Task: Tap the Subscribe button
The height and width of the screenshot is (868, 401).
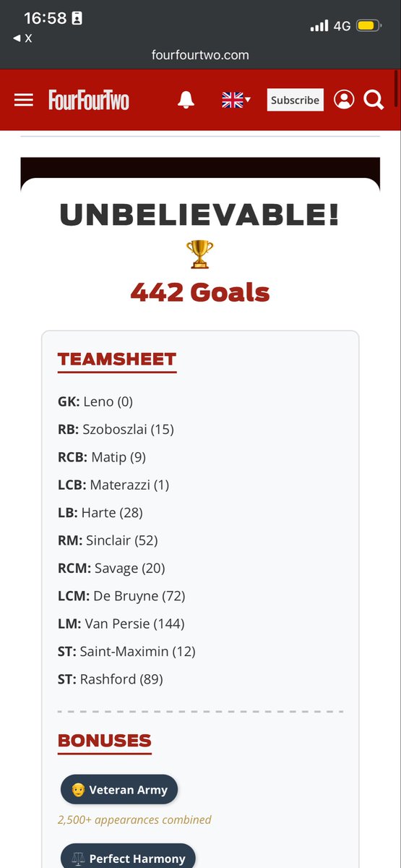Action: (x=296, y=100)
